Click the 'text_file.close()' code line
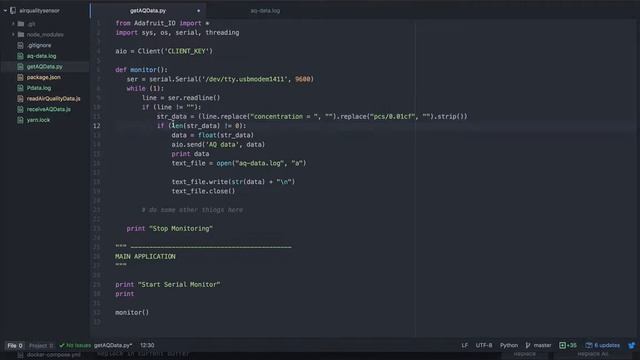 click(203, 191)
